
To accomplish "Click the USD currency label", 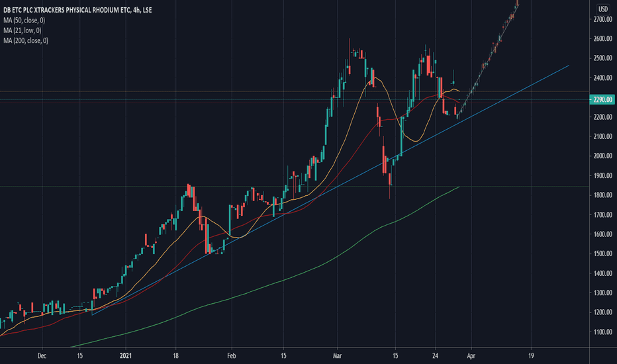I will pos(603,9).
